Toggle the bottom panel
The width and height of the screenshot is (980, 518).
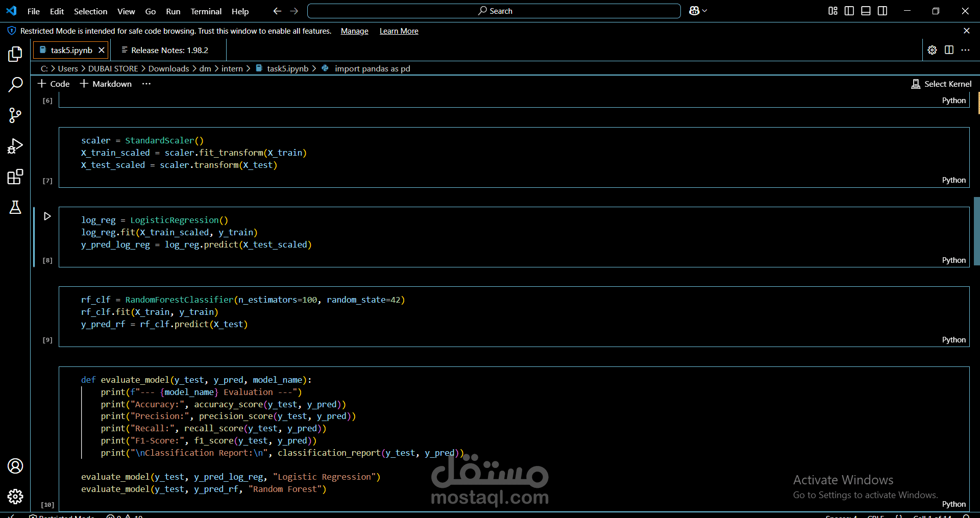(x=866, y=11)
